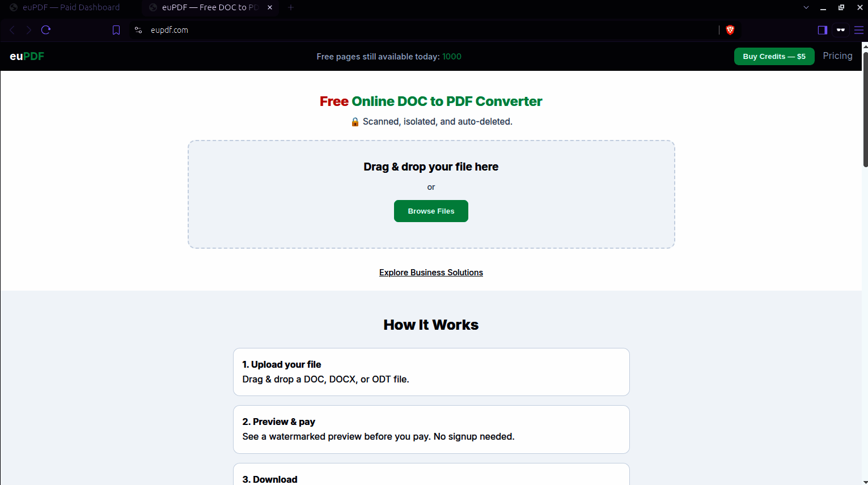Go back with the back arrow
This screenshot has width=868, height=485.
coord(12,30)
